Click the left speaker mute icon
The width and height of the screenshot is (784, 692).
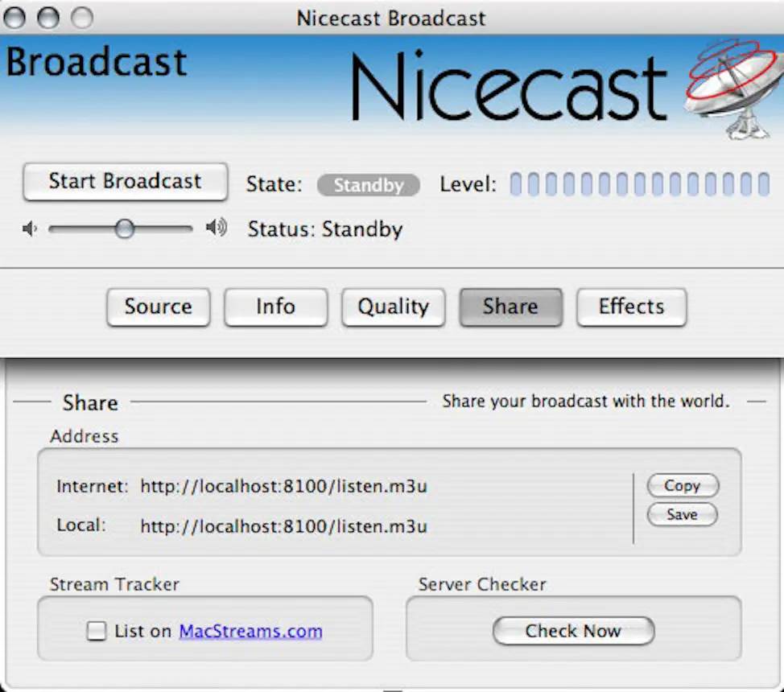(29, 228)
